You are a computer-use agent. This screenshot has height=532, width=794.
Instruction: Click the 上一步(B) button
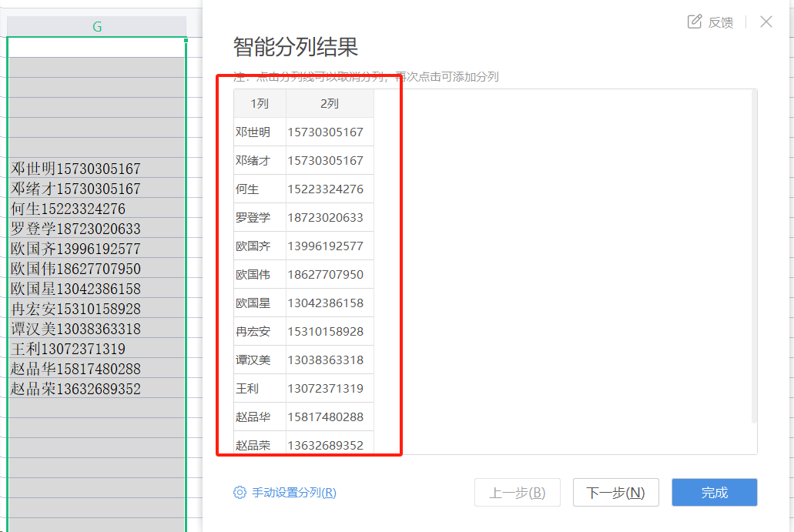(x=517, y=492)
